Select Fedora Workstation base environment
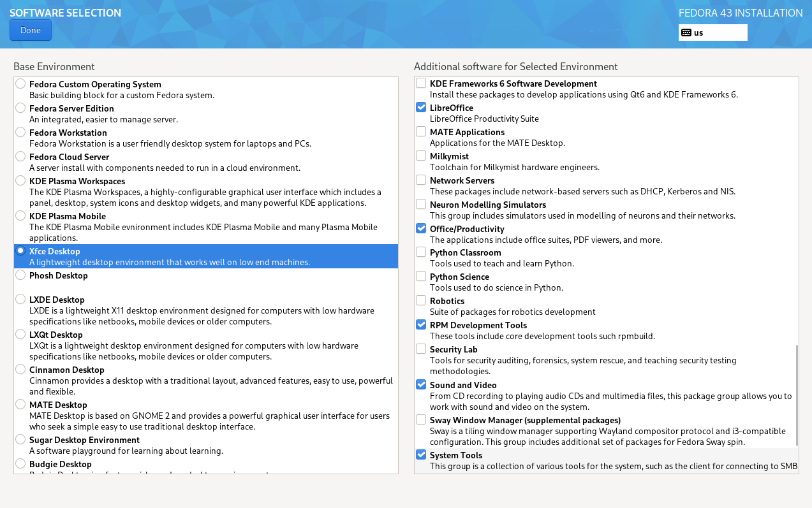Image resolution: width=812 pixels, height=508 pixels. (x=21, y=133)
